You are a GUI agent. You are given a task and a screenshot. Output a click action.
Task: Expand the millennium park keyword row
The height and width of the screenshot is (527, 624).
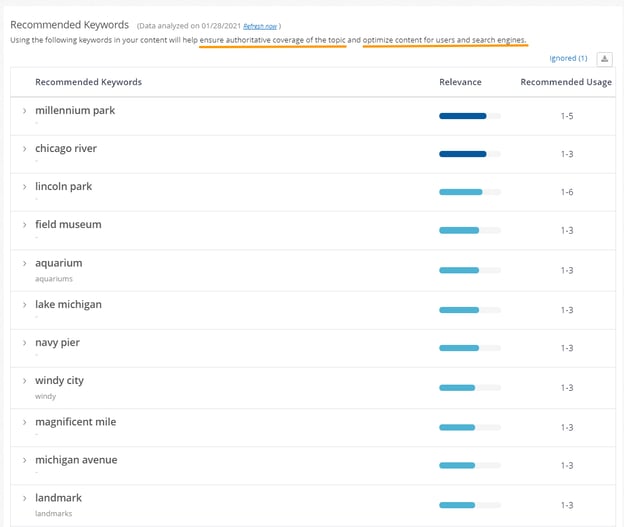coord(24,111)
